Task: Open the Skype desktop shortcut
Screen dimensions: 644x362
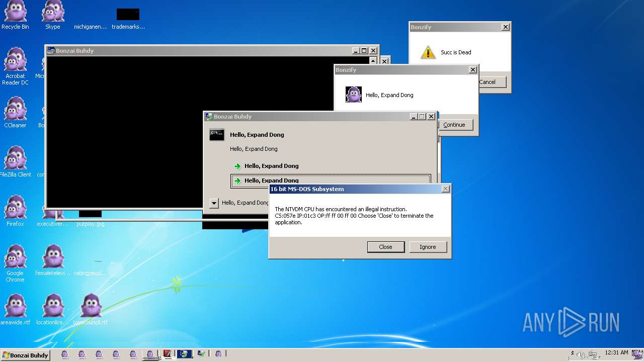Action: [53, 15]
